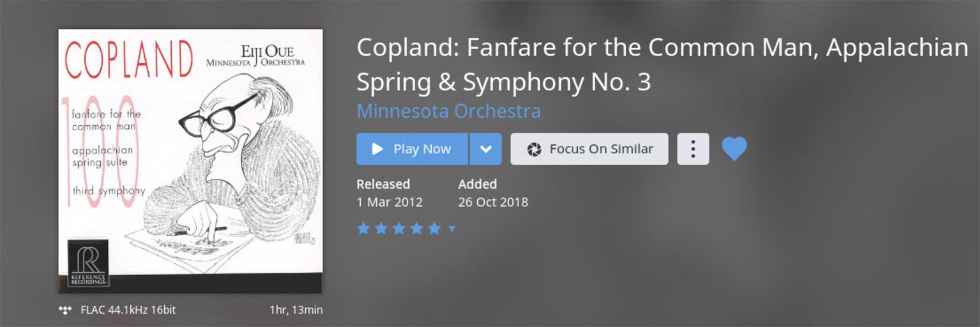The height and width of the screenshot is (327, 980).
Task: Click the Play Now button
Action: [412, 149]
